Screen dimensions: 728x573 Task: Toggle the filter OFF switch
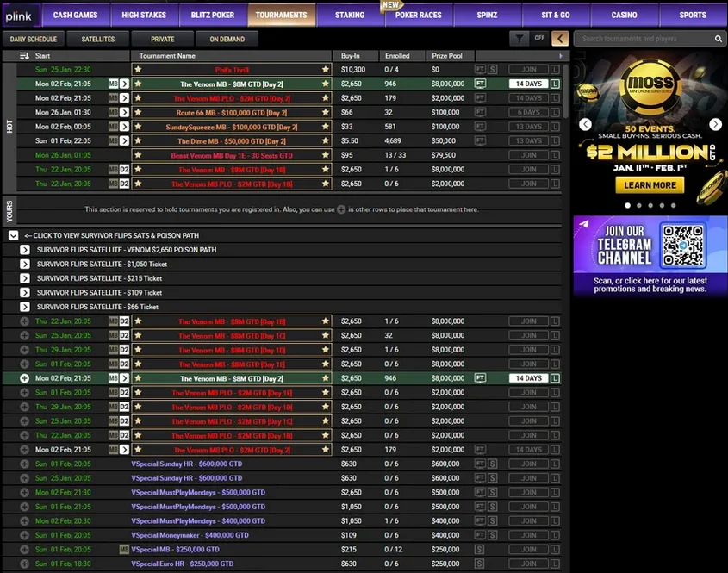(x=539, y=39)
